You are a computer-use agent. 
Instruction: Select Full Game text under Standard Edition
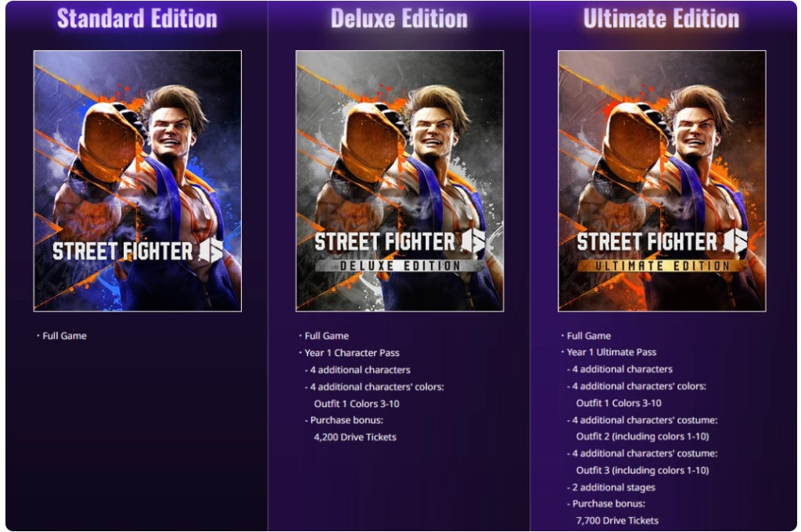click(x=64, y=336)
